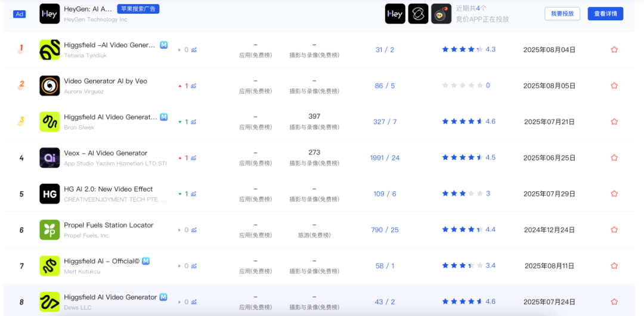The width and height of the screenshot is (644, 316).
Task: Open Higgsfield AI – Official© title
Action: click(102, 261)
